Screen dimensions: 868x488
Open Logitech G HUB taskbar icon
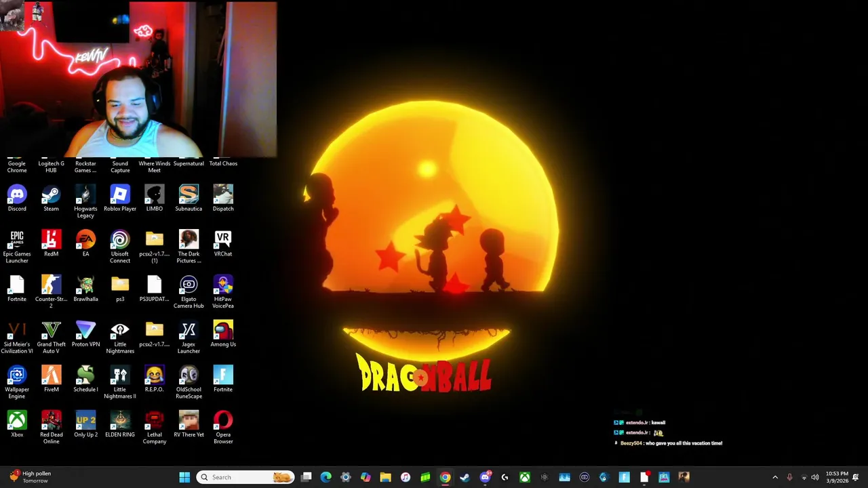pos(505,477)
